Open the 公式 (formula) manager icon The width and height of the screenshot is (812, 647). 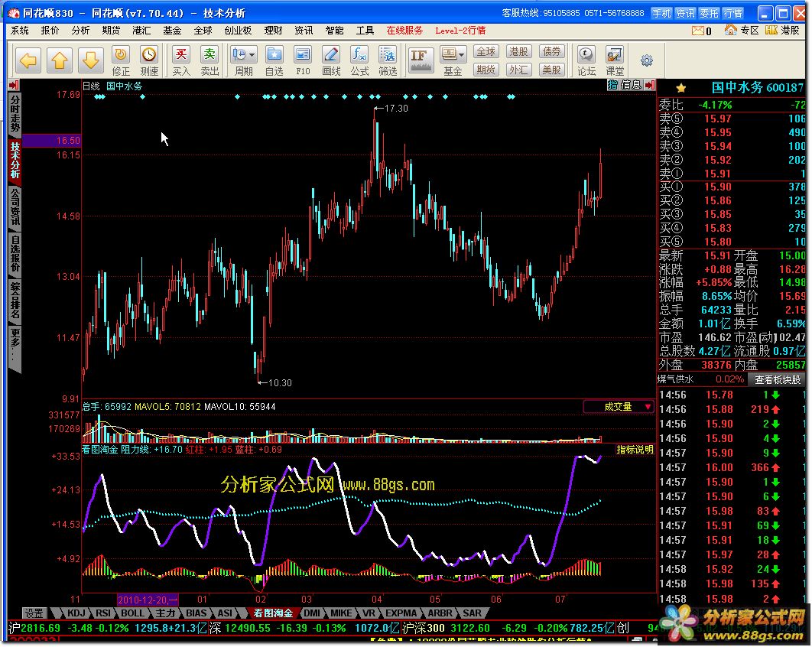pyautogui.click(x=359, y=60)
